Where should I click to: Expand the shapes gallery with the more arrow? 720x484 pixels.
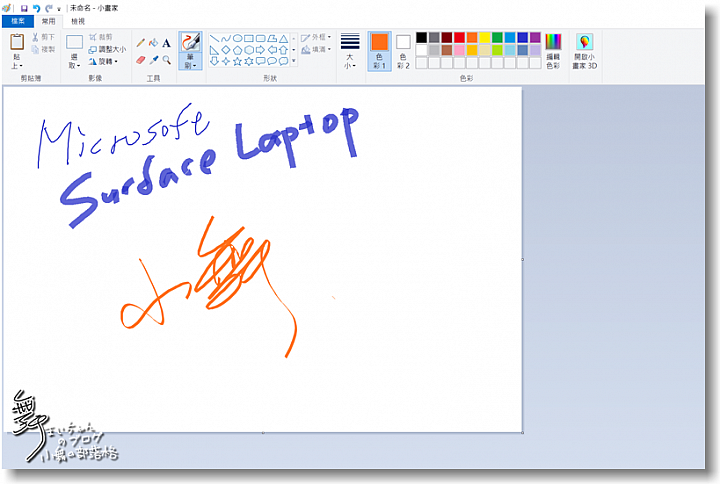pyautogui.click(x=294, y=61)
